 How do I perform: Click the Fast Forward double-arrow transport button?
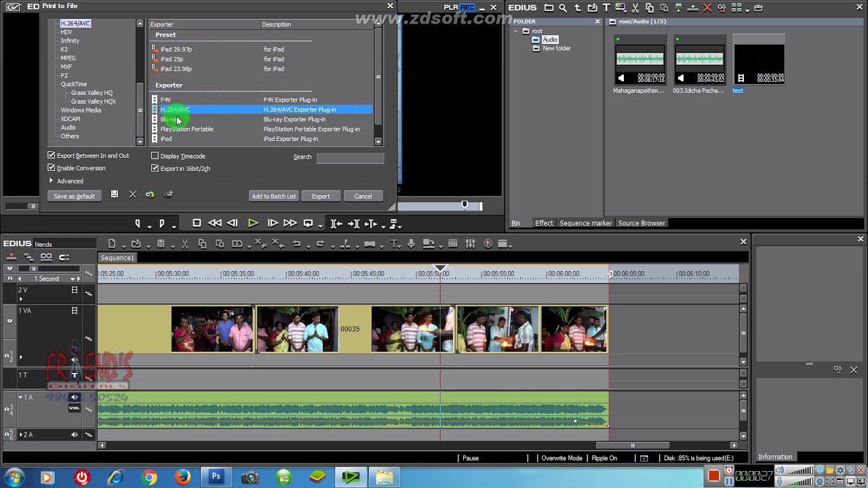290,223
